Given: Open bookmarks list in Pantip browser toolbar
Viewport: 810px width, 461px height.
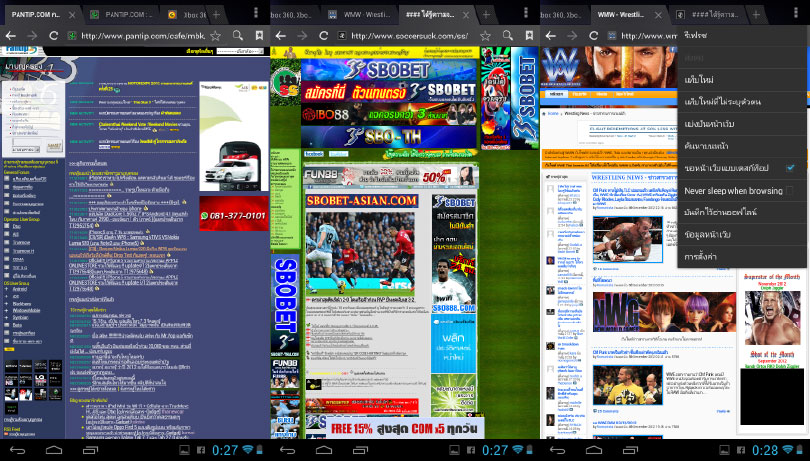Looking at the screenshot, I should (259, 35).
